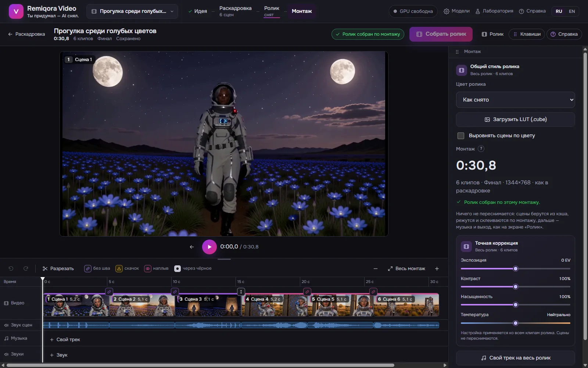Enable Выровнять сцены по цвету checkbox

pyautogui.click(x=460, y=136)
